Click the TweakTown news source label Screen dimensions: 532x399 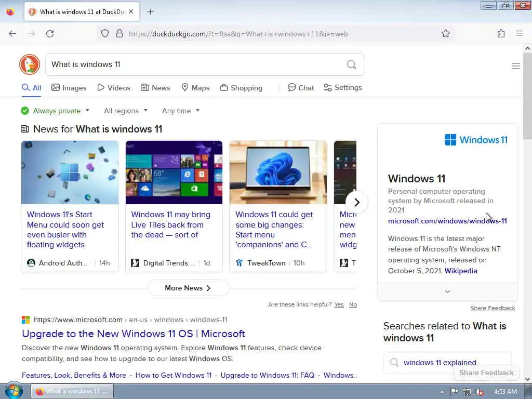point(267,263)
